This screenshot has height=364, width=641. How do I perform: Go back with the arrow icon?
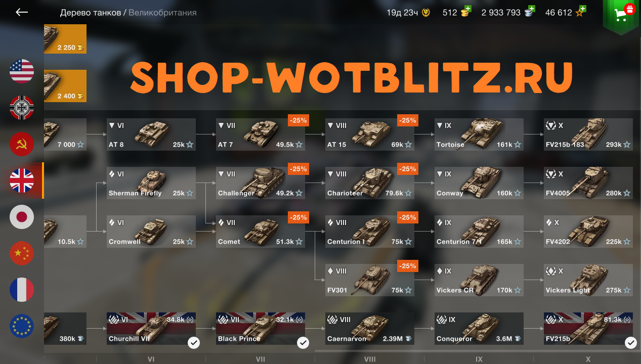pos(21,12)
